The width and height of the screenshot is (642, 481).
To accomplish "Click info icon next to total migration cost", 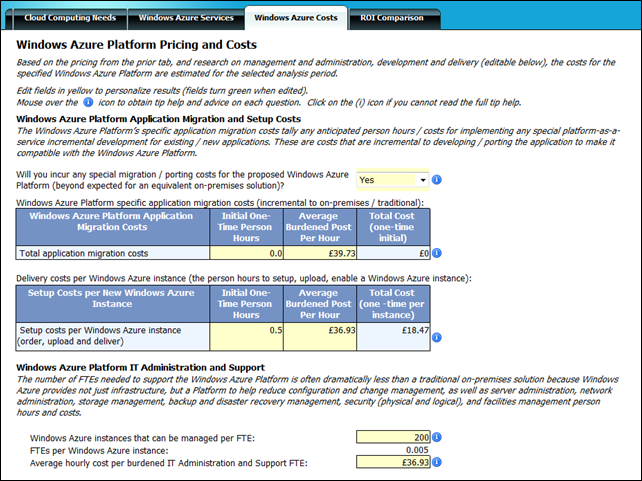I will click(x=437, y=253).
